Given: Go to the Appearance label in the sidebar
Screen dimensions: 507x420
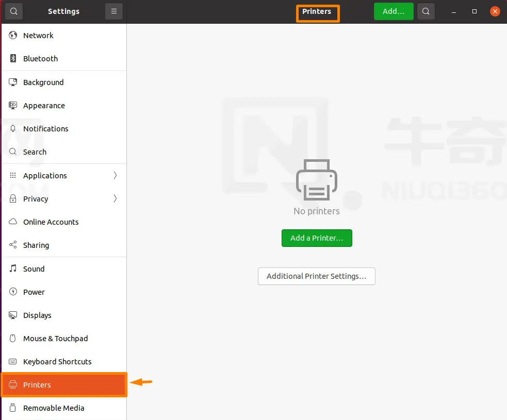Looking at the screenshot, I should point(44,106).
